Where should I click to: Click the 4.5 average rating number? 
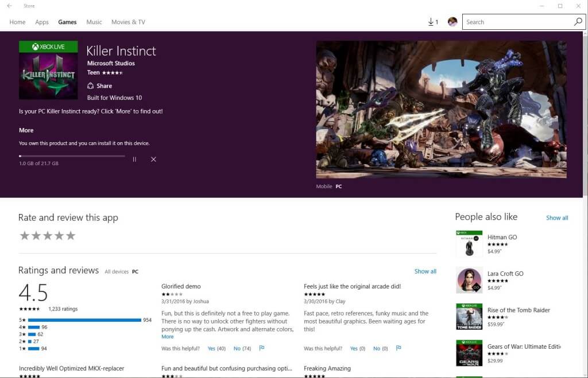pyautogui.click(x=33, y=293)
